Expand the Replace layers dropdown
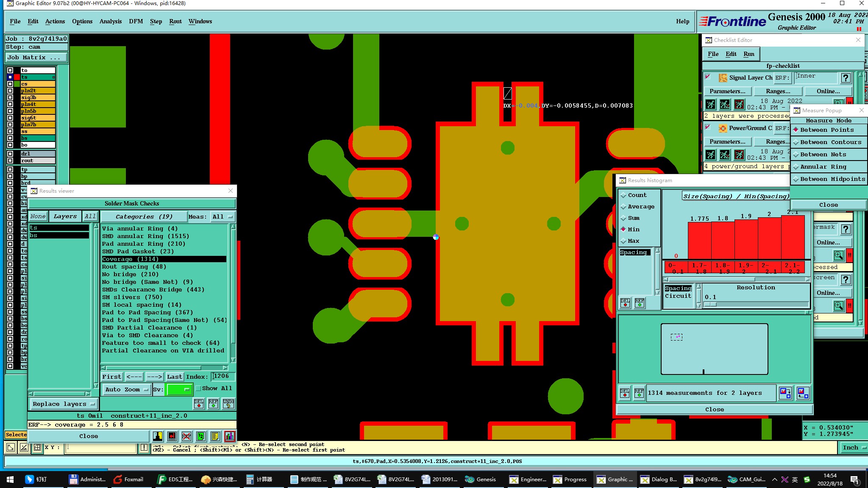 pos(64,404)
